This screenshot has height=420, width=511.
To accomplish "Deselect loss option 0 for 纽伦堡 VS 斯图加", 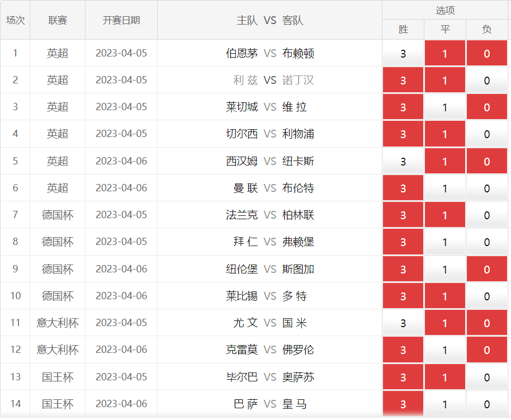I will coord(487,269).
